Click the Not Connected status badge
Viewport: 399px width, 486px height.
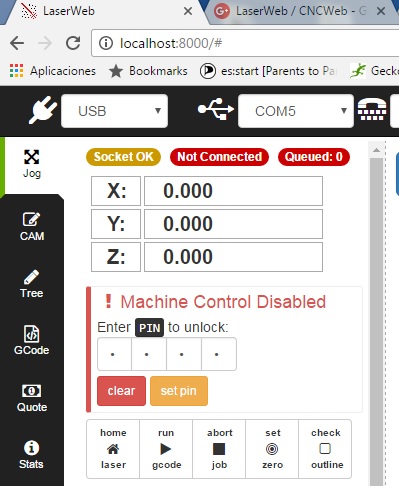(219, 157)
